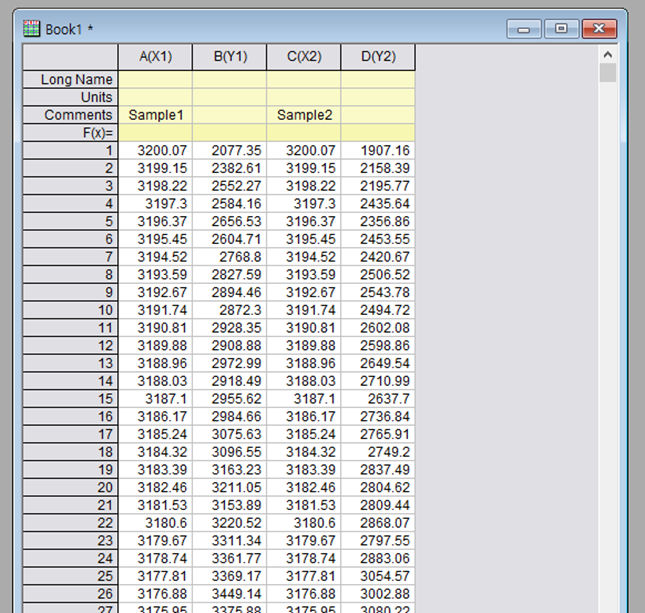Screen dimensions: 645x613
Task: Click the scrollbar up arrow
Action: 608,54
